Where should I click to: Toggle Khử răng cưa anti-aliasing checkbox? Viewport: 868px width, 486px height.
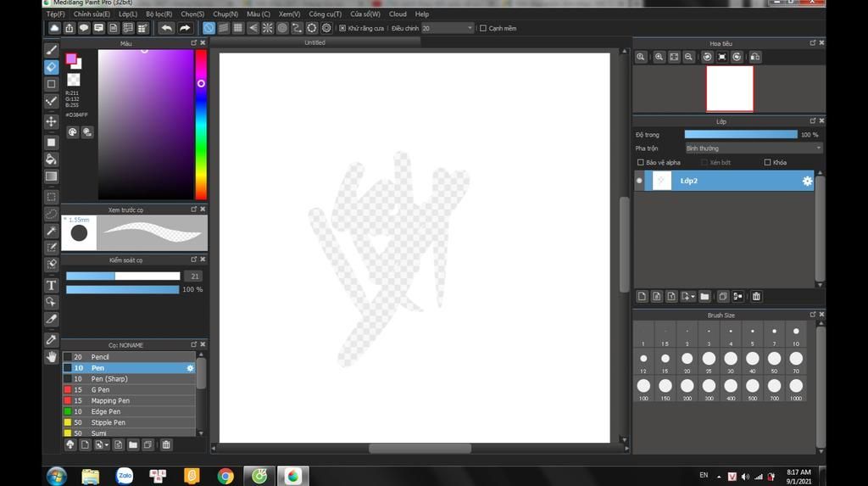342,28
